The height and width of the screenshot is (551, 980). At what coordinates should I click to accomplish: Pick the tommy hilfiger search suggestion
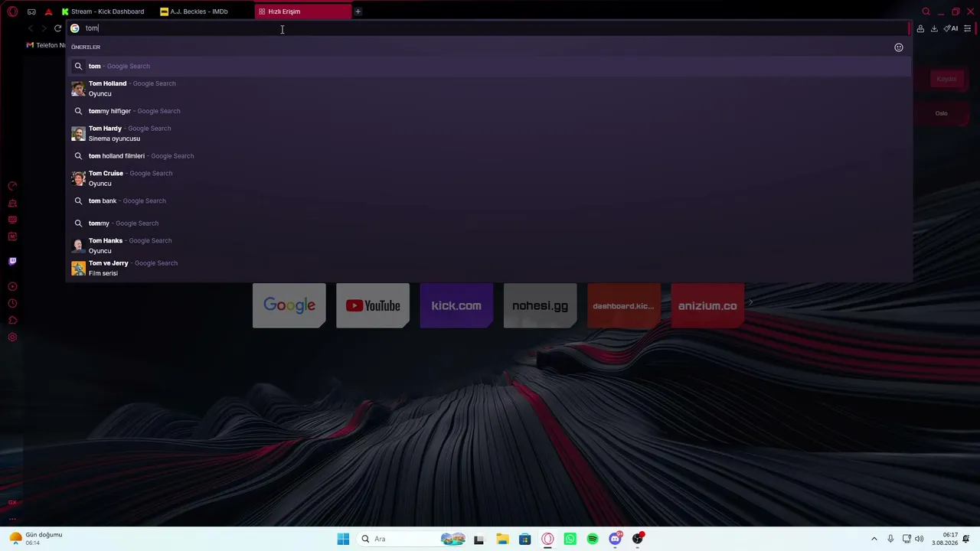click(x=488, y=111)
